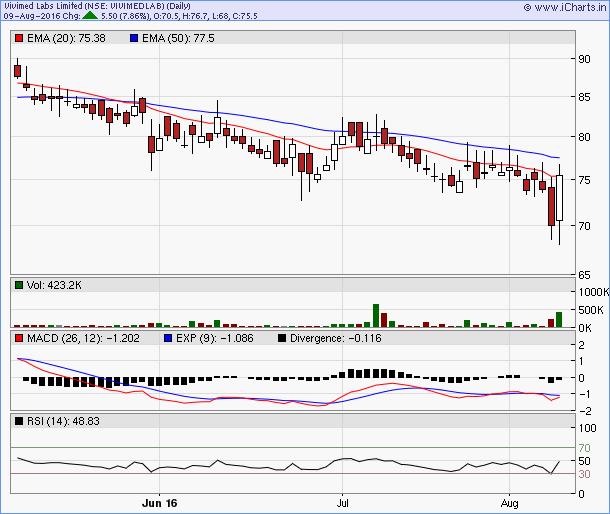Click the red 30 RSI oversold label

[x=584, y=474]
